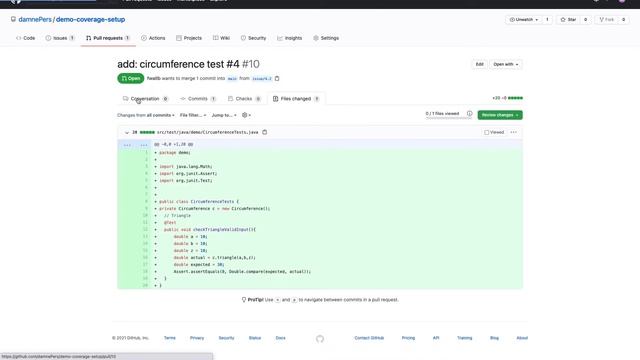Select the Pull requests tab
Screen dimensions: 640x360
click(108, 38)
